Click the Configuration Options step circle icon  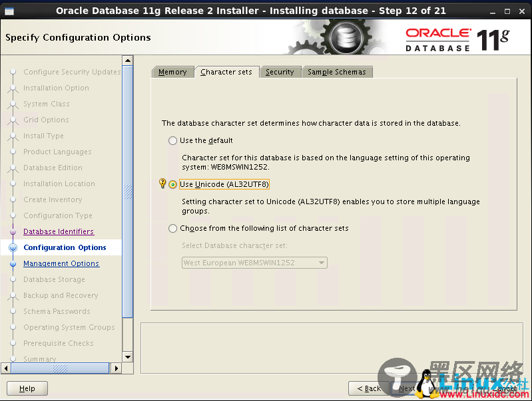[x=13, y=247]
